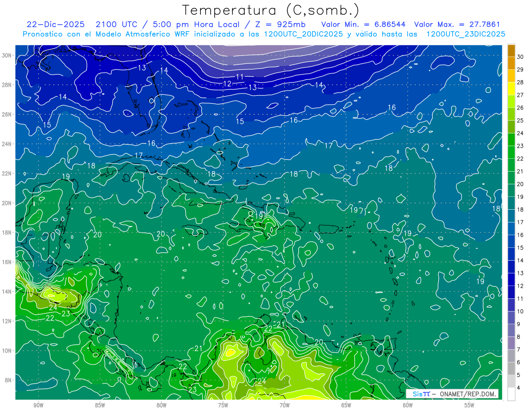532x411 pixels.
Task: Click the colorbar scale label '25'
Action: pos(520,121)
